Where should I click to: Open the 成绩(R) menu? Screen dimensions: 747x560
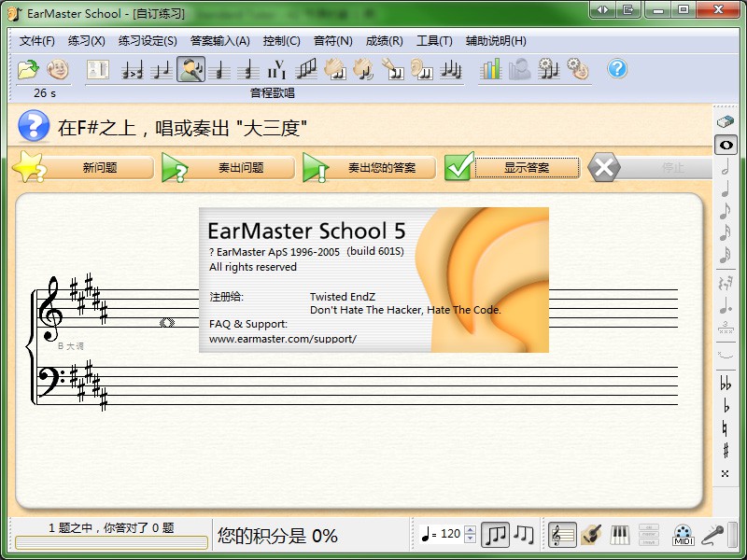[384, 41]
